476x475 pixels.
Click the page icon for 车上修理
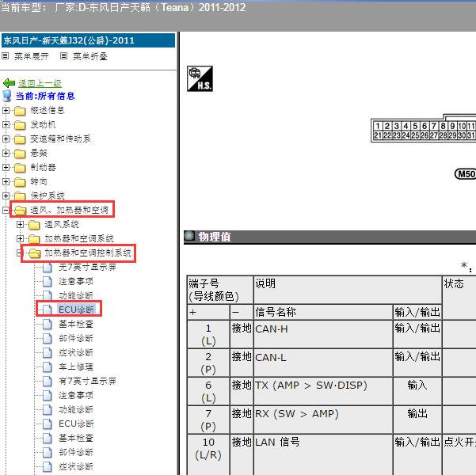(x=48, y=367)
